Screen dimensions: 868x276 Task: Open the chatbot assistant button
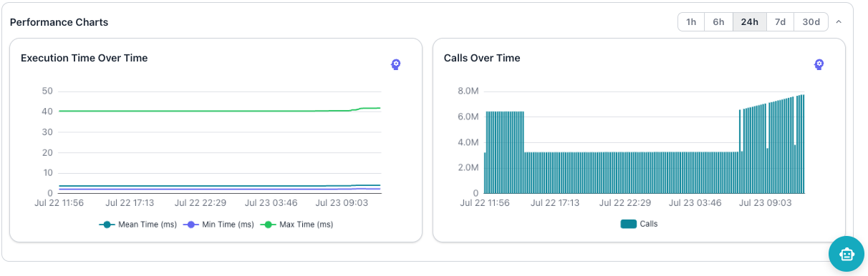[847, 254]
